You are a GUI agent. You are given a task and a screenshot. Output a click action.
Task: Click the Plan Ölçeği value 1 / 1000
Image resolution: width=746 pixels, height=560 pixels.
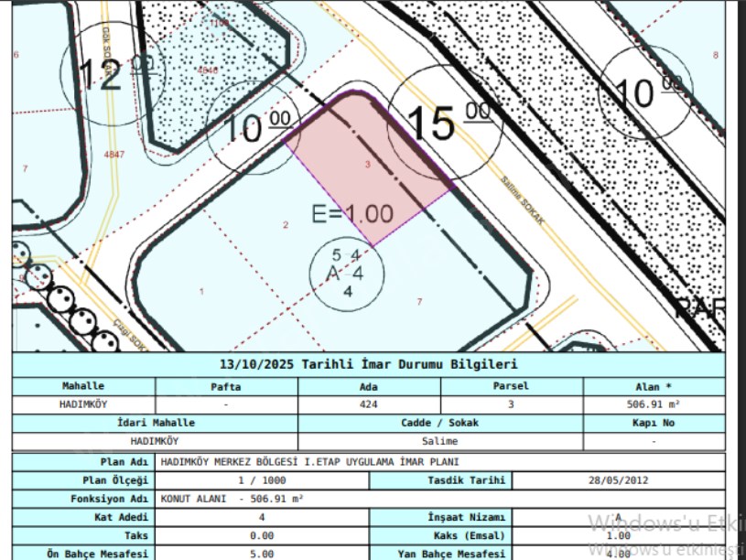click(x=262, y=480)
